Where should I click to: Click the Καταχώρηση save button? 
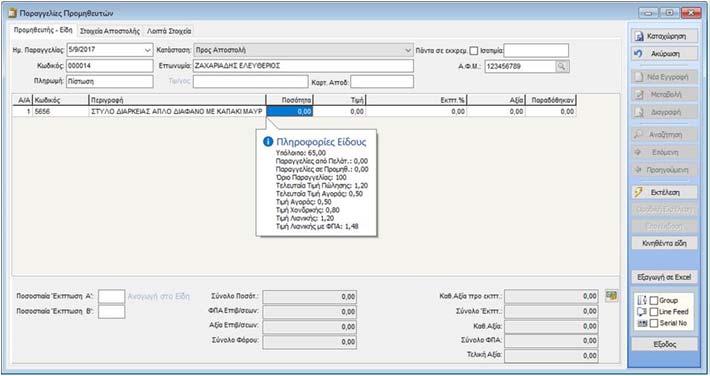tap(664, 36)
